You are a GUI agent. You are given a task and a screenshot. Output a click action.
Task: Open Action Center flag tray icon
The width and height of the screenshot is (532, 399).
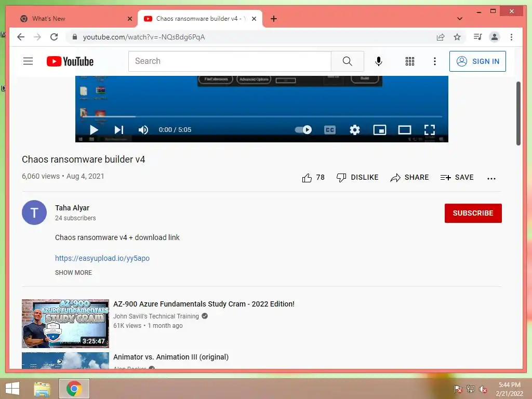(x=458, y=389)
